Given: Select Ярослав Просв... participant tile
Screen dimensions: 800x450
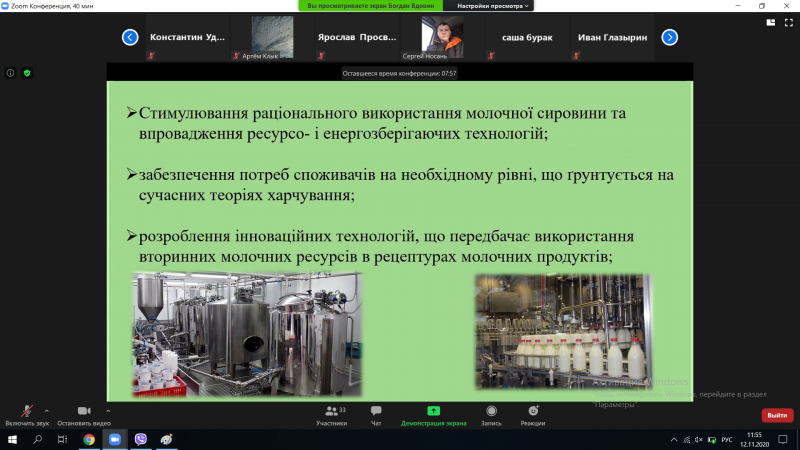Looking at the screenshot, I should click(x=357, y=37).
